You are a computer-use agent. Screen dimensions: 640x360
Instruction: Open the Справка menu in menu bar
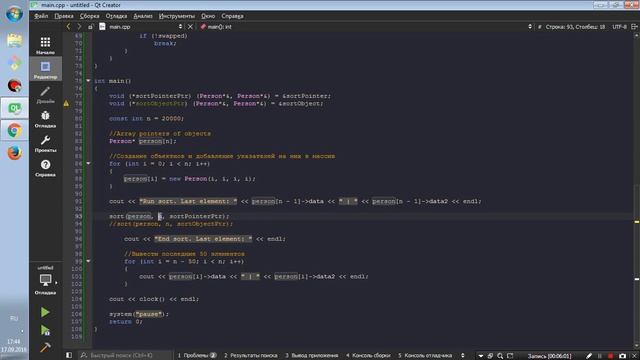pyautogui.click(x=232, y=16)
